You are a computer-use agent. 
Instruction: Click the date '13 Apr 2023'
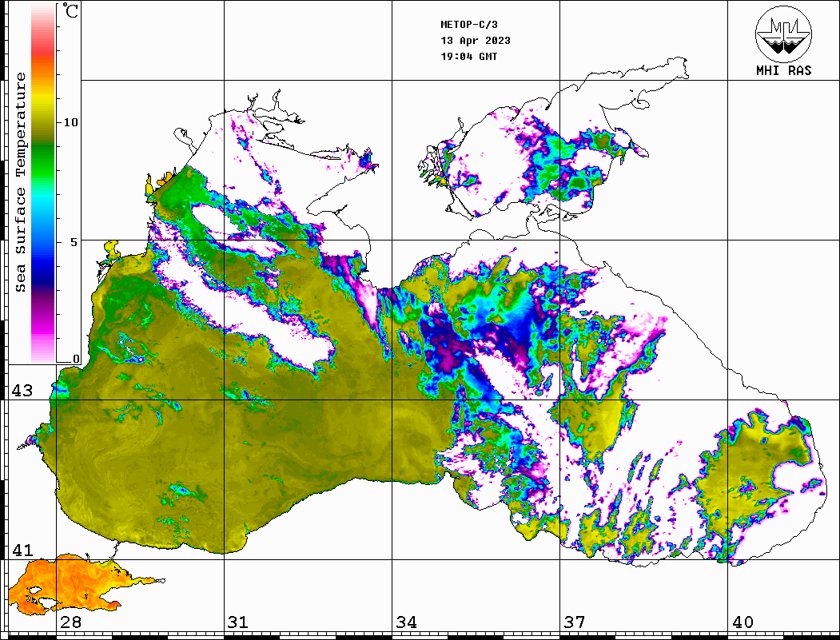pyautogui.click(x=476, y=41)
